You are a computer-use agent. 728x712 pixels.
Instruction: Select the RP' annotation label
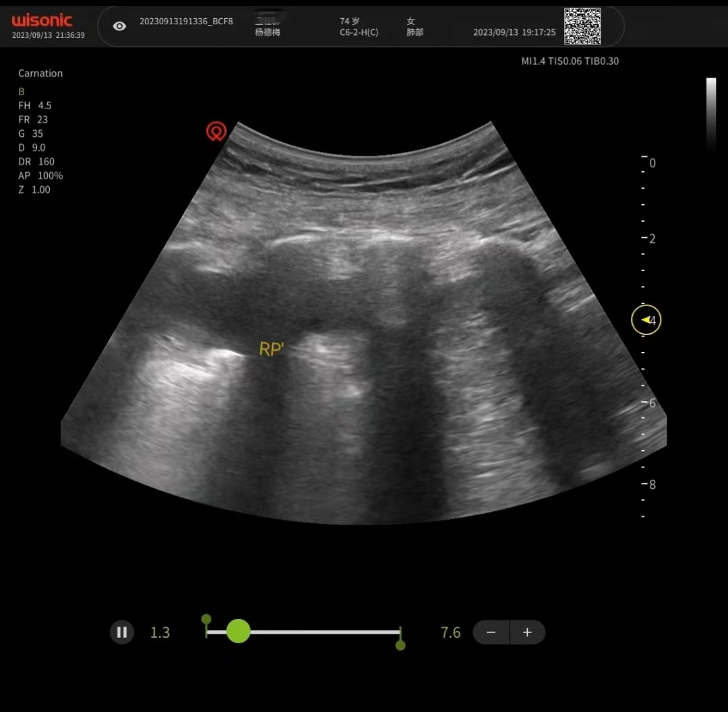point(271,349)
